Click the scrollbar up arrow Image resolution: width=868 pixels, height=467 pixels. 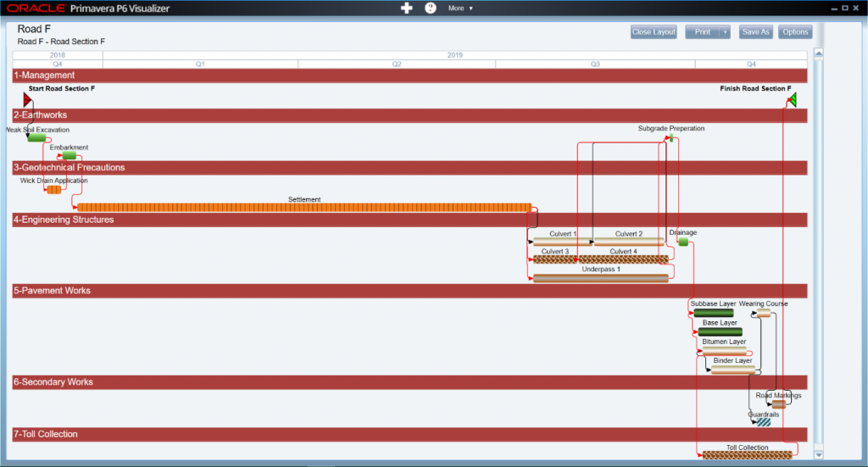click(818, 53)
